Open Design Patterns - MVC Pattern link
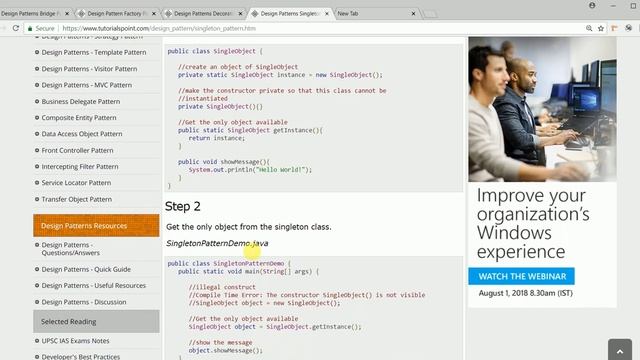This screenshot has height=360, width=640. tap(87, 85)
